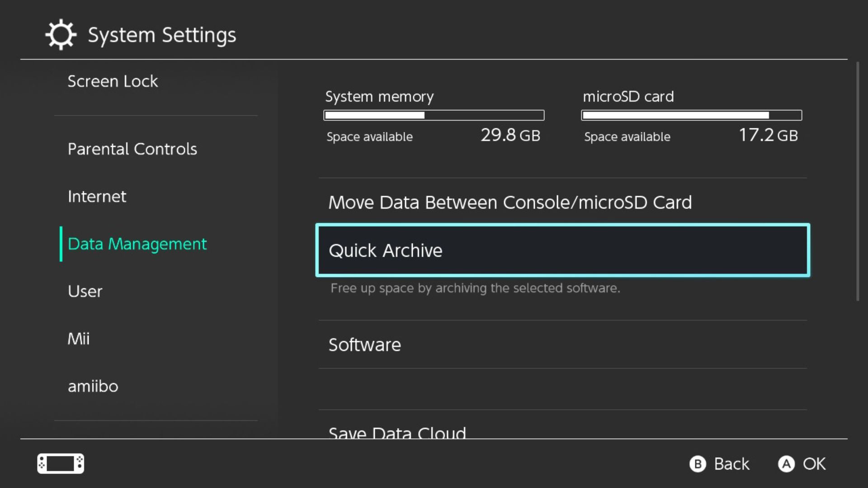Select User in the settings sidebar
Image resolution: width=868 pixels, height=488 pixels.
85,291
